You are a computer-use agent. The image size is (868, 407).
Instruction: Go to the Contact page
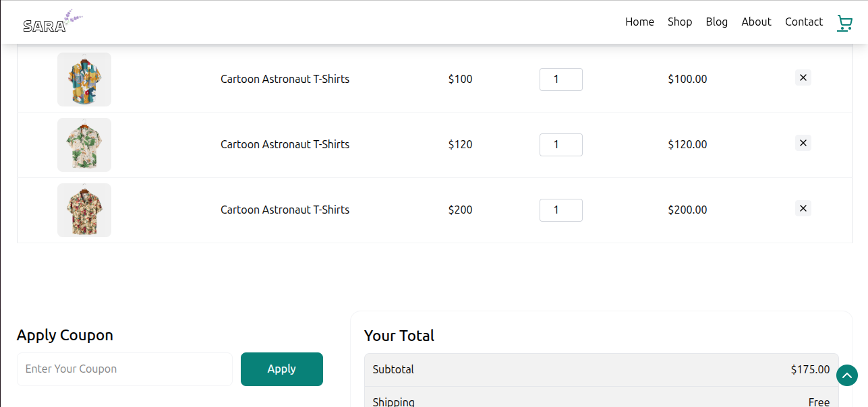pyautogui.click(x=804, y=22)
